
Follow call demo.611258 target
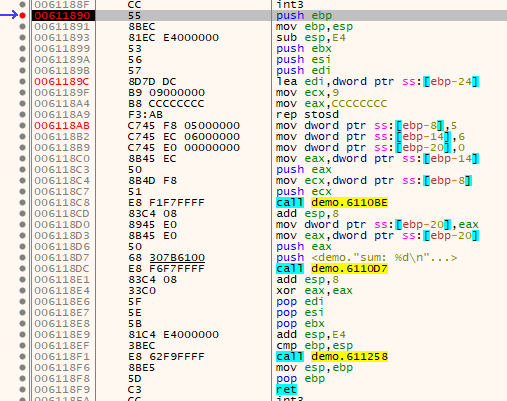click(349, 356)
